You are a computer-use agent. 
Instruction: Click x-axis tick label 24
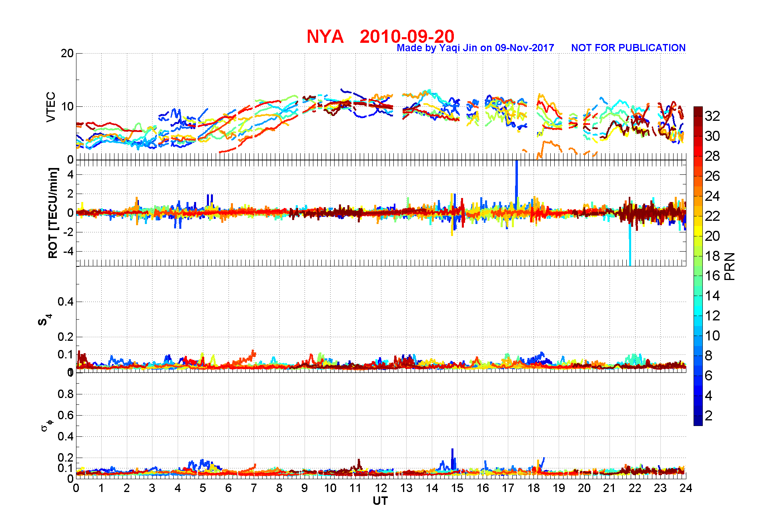[686, 488]
